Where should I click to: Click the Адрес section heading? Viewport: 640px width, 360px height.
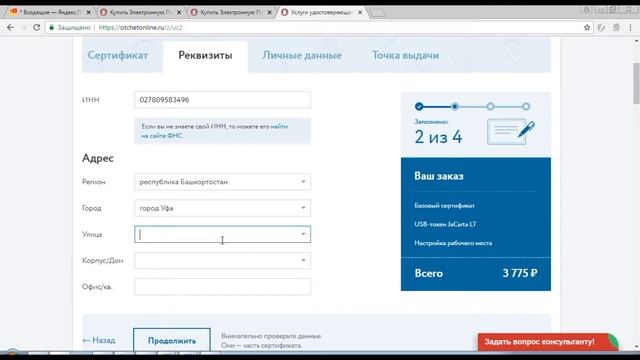point(98,158)
